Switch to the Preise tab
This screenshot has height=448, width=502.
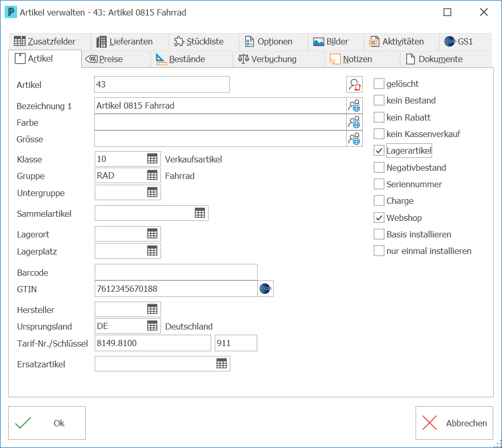[116, 59]
